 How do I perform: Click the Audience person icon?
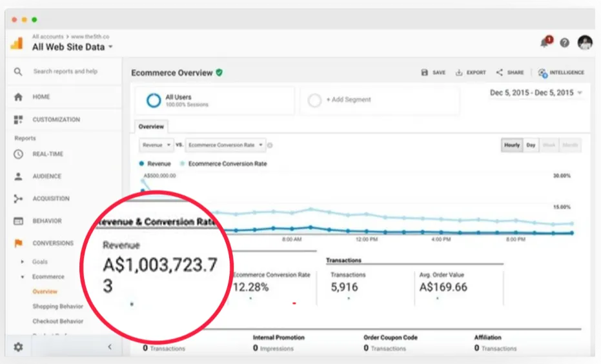coord(18,177)
